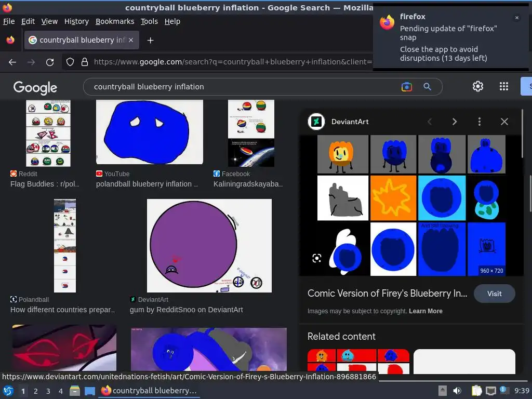The height and width of the screenshot is (399, 532).
Task: Click the preview panel vertical scrollbar
Action: (x=522, y=134)
